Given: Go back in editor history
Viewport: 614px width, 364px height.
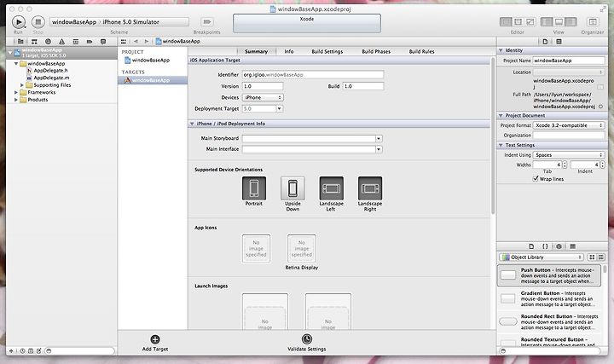Looking at the screenshot, I should coord(136,41).
